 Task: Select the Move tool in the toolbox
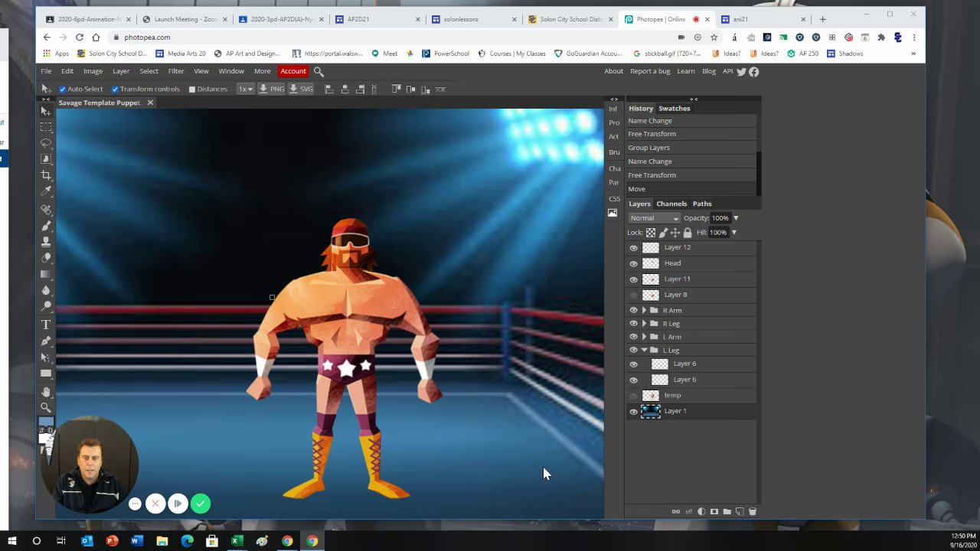[x=46, y=112]
